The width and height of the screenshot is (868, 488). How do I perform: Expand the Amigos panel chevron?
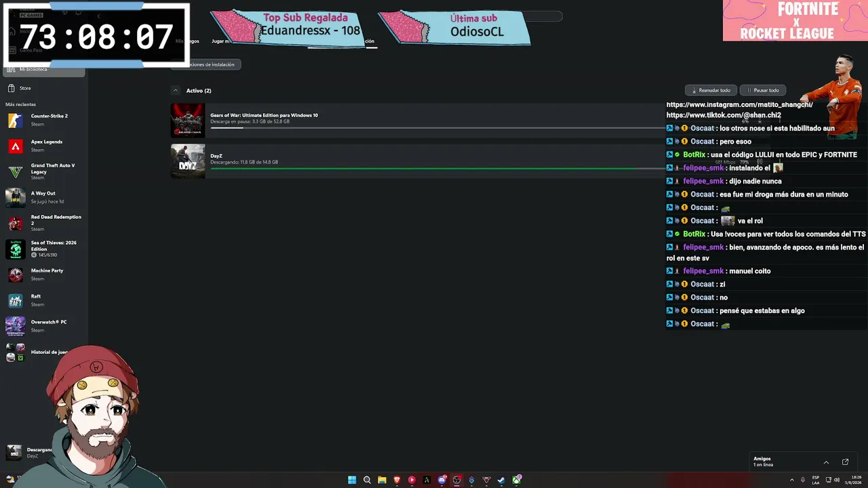[826, 462]
